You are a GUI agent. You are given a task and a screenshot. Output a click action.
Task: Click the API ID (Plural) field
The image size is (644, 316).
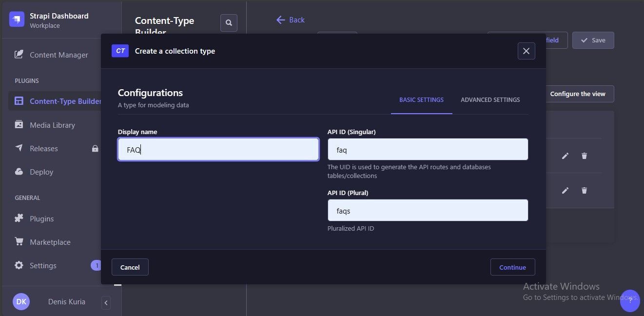click(x=427, y=211)
